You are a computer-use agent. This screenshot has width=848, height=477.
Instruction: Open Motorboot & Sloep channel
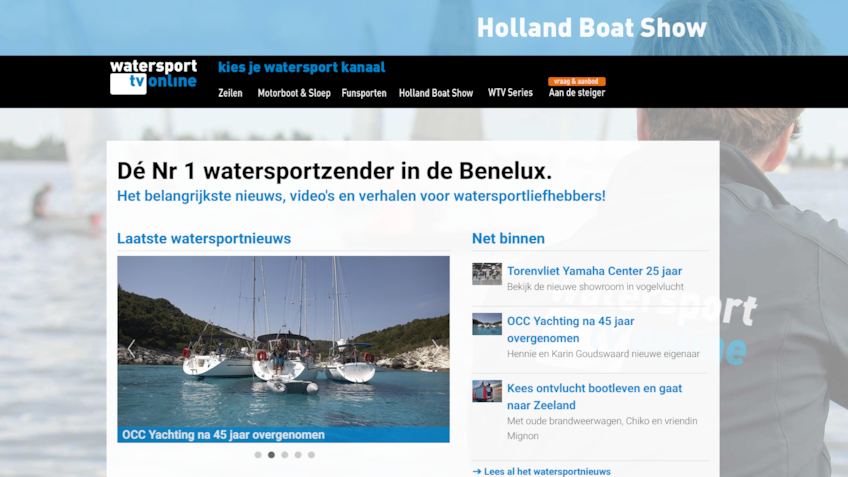tap(294, 93)
